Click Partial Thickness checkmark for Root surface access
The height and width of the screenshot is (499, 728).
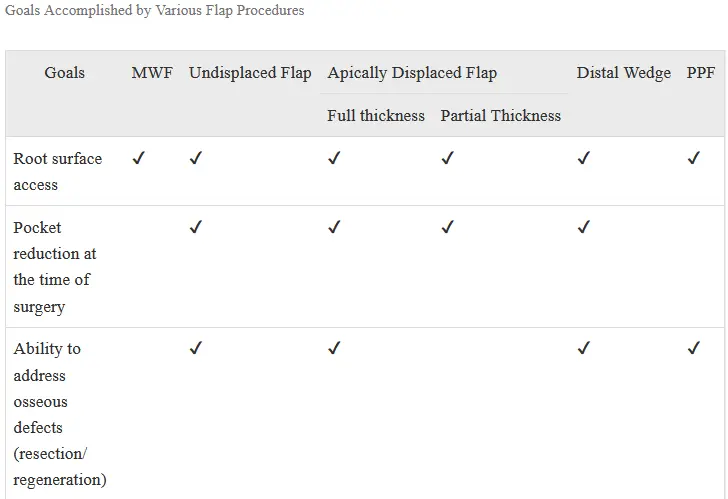click(448, 158)
